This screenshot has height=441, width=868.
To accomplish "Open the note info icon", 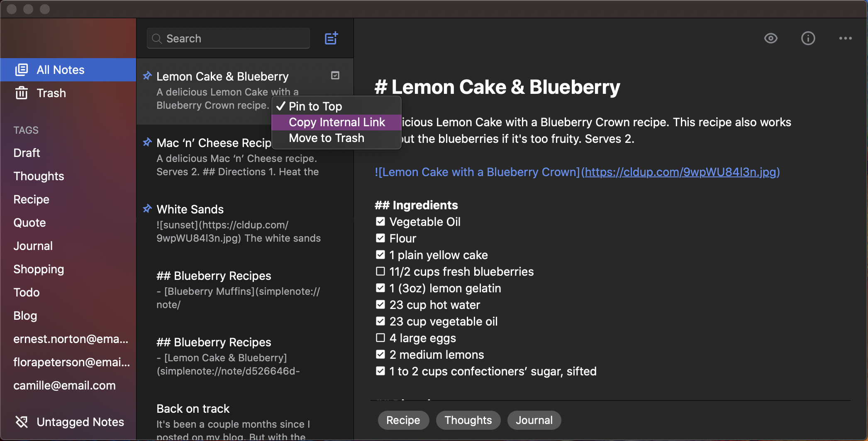I will point(807,39).
